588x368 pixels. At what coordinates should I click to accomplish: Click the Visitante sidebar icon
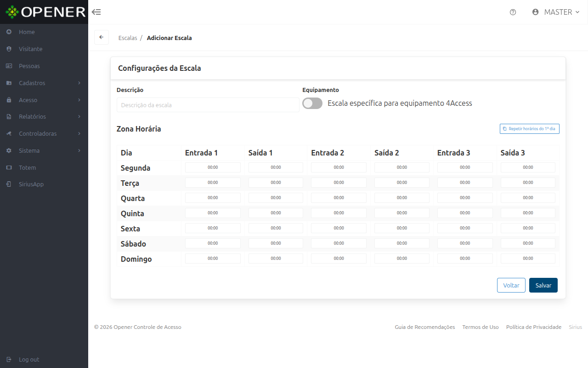click(x=9, y=49)
